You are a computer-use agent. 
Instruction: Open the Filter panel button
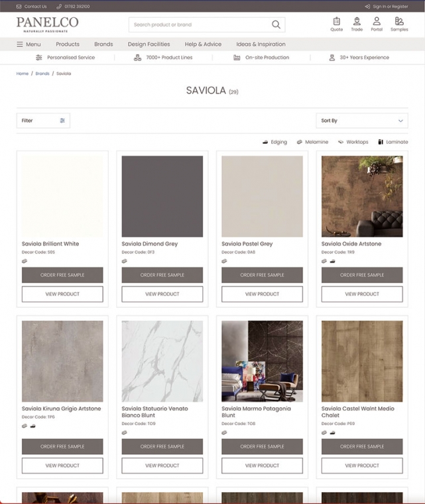(x=43, y=121)
